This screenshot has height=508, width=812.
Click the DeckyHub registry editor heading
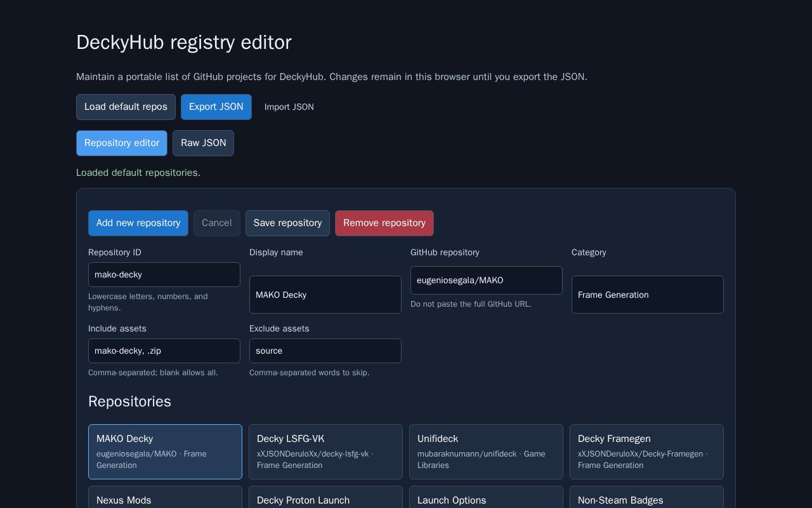pos(184,42)
